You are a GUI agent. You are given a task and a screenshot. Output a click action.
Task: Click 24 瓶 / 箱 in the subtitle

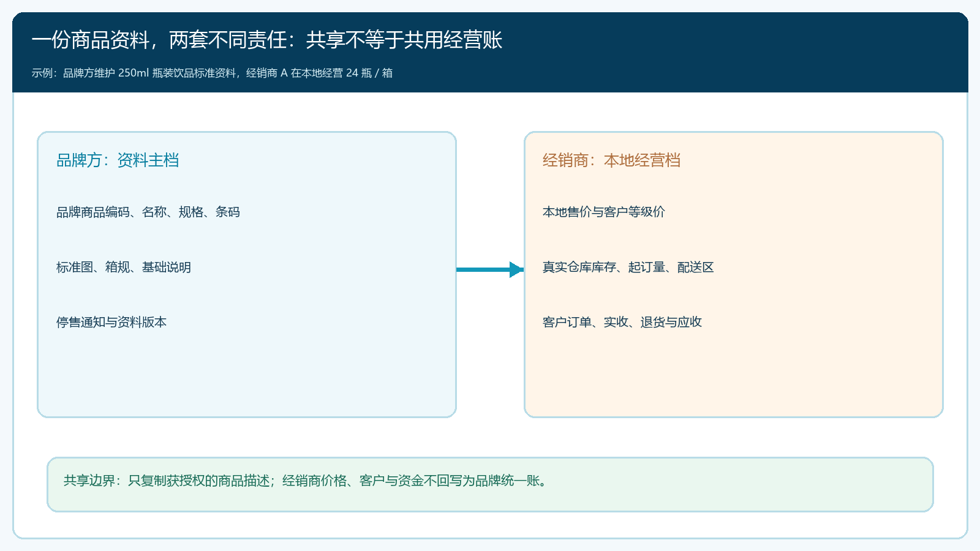369,73
